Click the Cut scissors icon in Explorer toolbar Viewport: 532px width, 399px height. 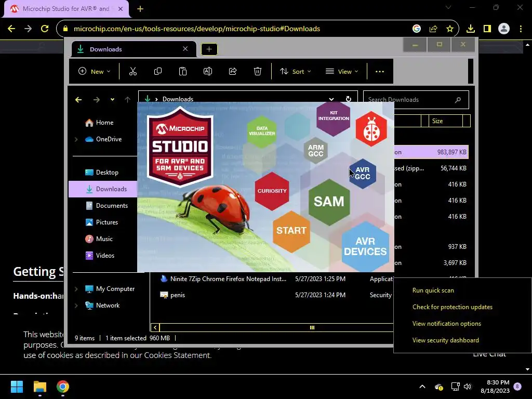(132, 71)
